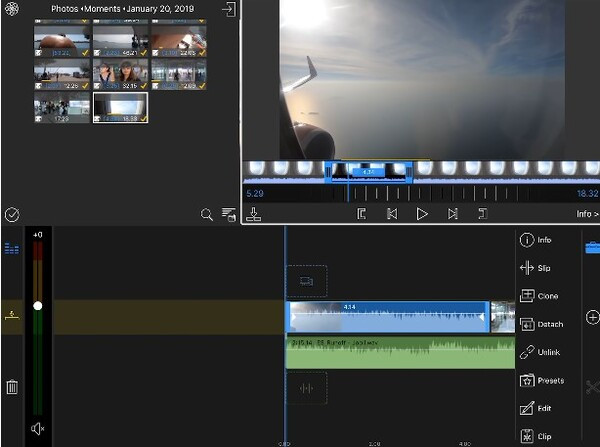This screenshot has width=600, height=447.
Task: Choose Unlink from the clip tools
Action: [540, 352]
